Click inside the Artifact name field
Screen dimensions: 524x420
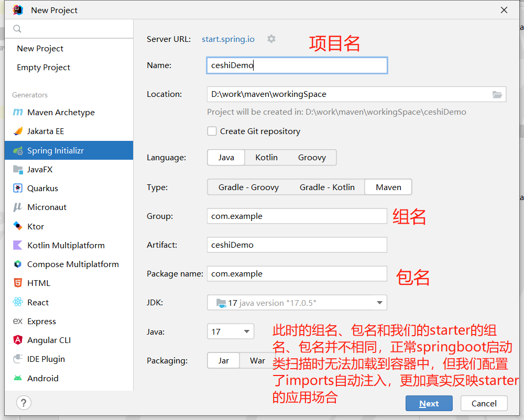(x=297, y=245)
